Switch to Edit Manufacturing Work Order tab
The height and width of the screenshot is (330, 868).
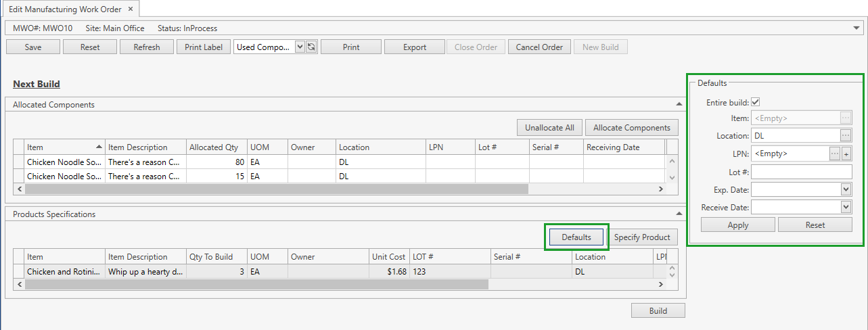[x=65, y=9]
